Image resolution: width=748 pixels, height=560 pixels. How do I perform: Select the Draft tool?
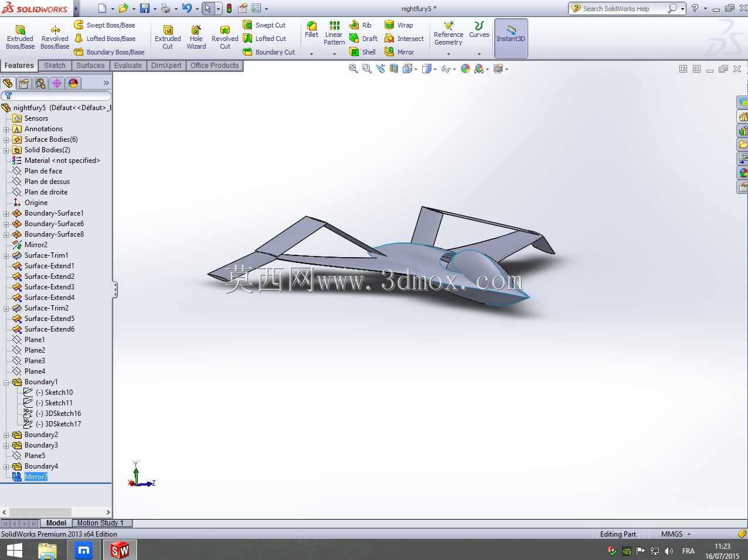click(363, 39)
